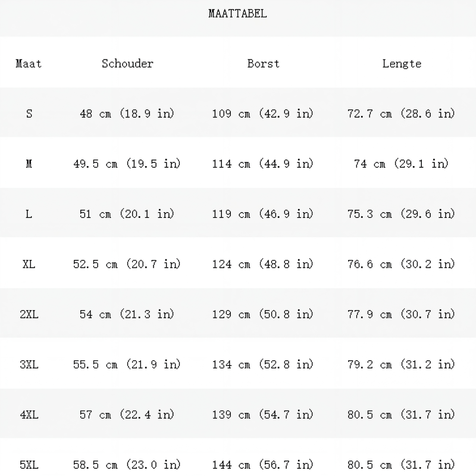
Task: Click shoulder value 48 cm (18.9 in)
Action: (127, 114)
